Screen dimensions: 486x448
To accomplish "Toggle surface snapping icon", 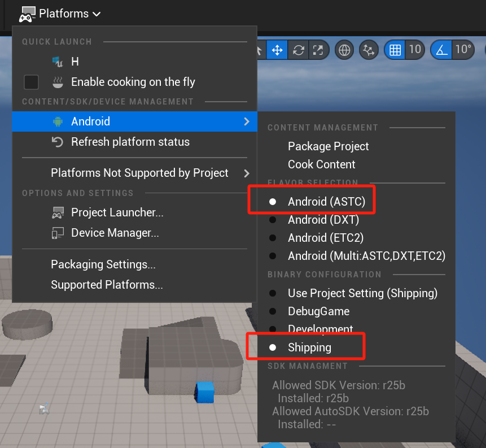I will tap(369, 50).
